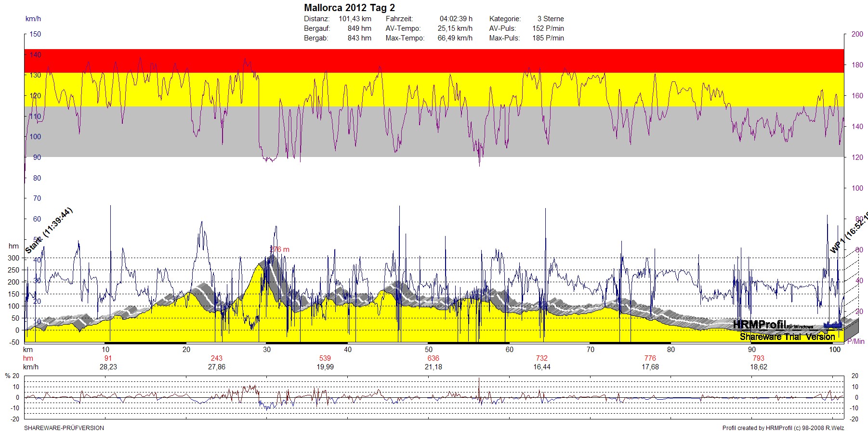This screenshot has width=868, height=431.
Task: Click the 28,23 average speed segment value
Action: (x=108, y=367)
